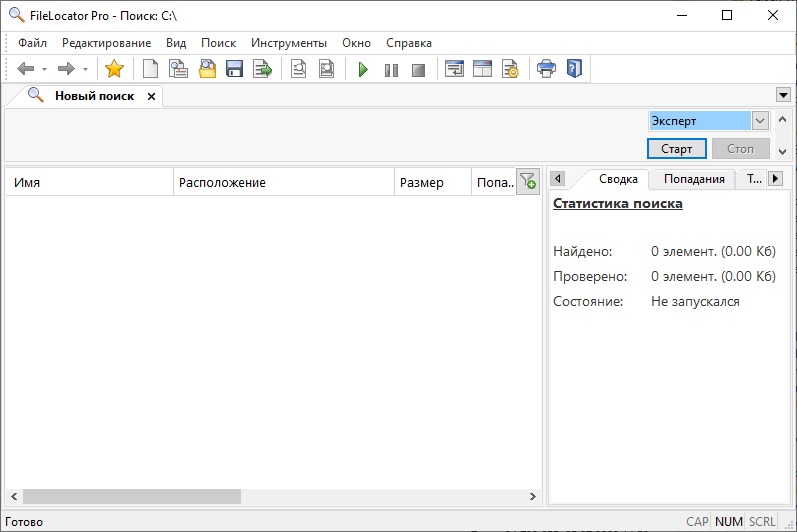Screen dimensions: 797x532
Task: Click the Pause toolbar icon
Action: coord(391,70)
